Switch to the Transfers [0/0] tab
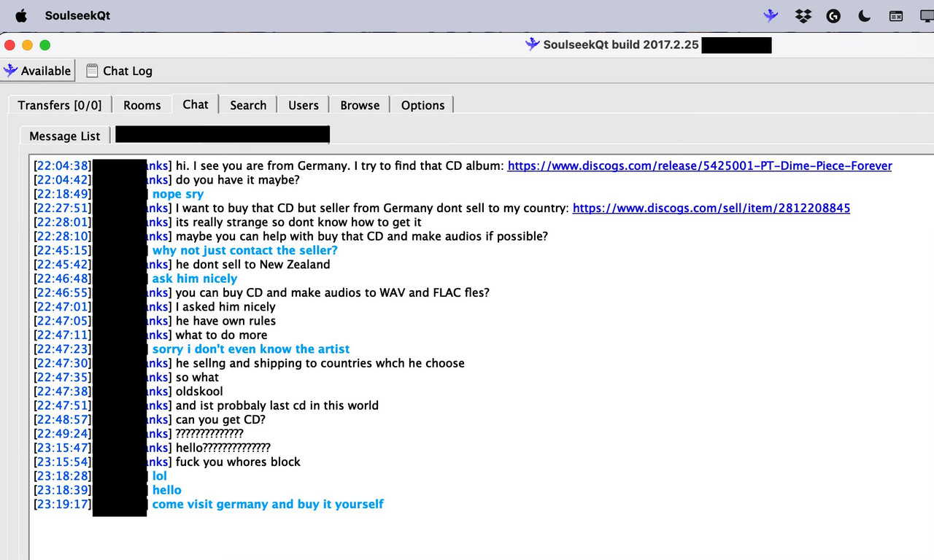This screenshot has width=934, height=560. tap(60, 105)
